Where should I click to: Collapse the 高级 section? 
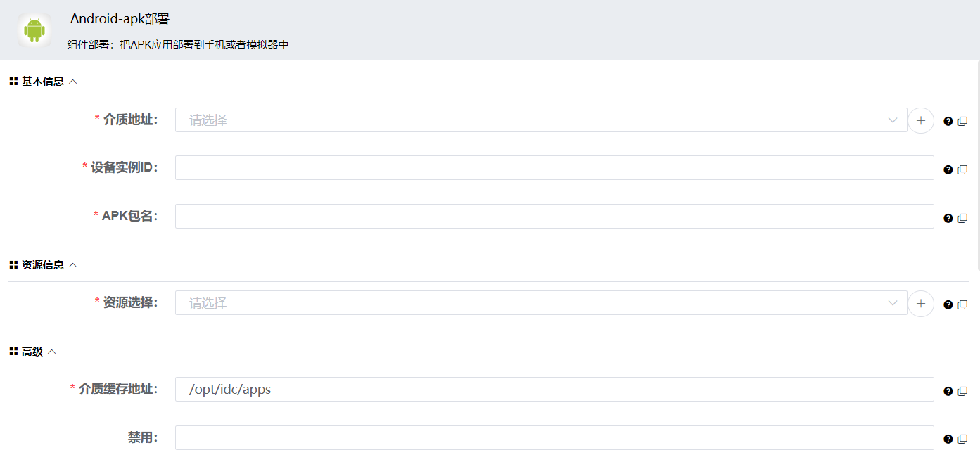[x=51, y=352]
